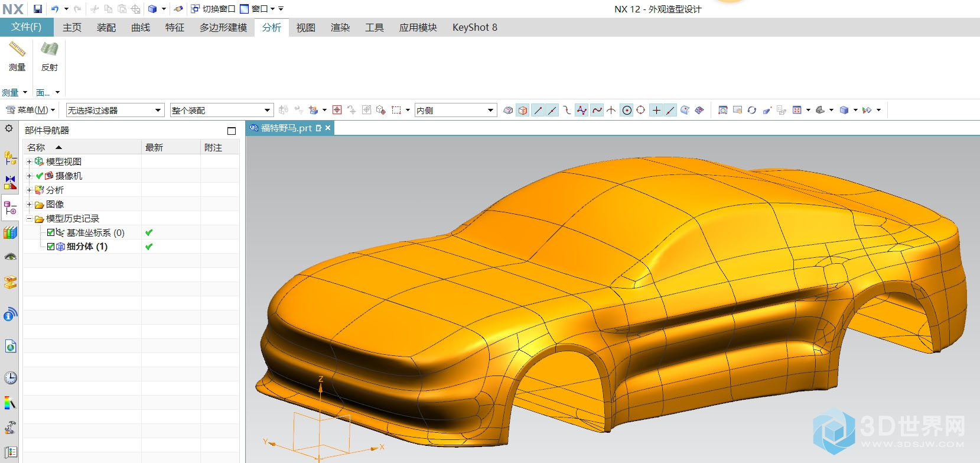The image size is (980, 463).
Task: Collapse the 模型历史记录 tree node
Action: click(29, 219)
